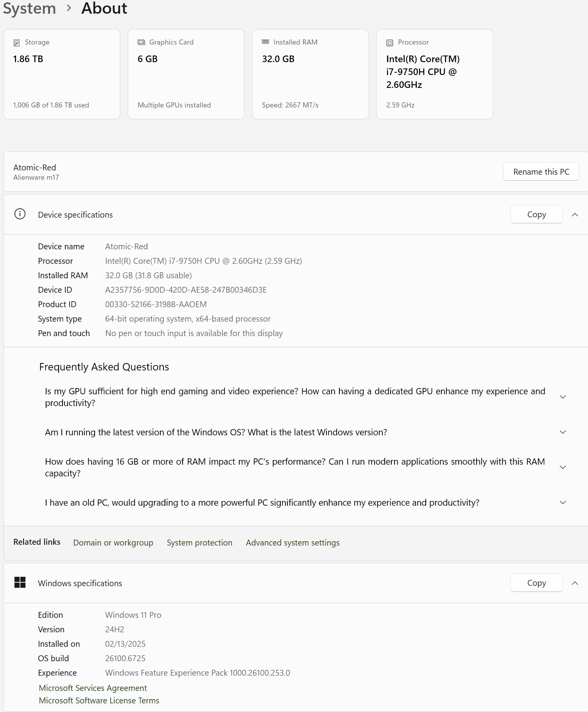This screenshot has height=712, width=588.
Task: Open Advanced system settings link
Action: point(292,543)
